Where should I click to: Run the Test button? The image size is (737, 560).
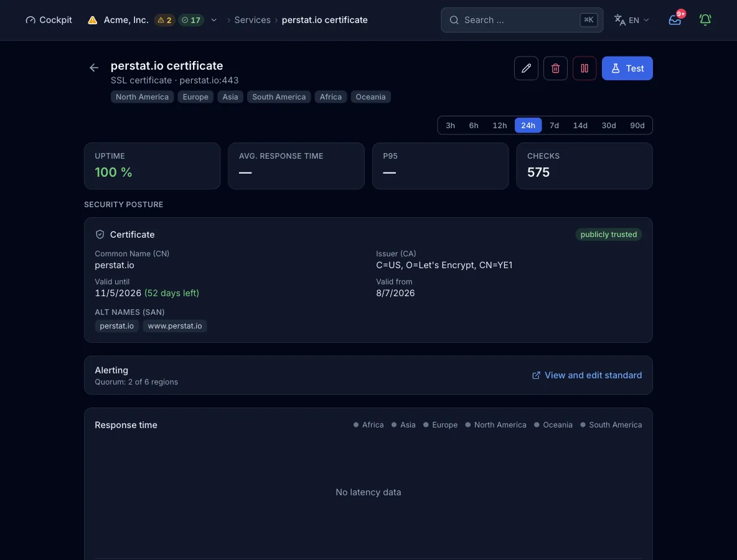(x=627, y=68)
